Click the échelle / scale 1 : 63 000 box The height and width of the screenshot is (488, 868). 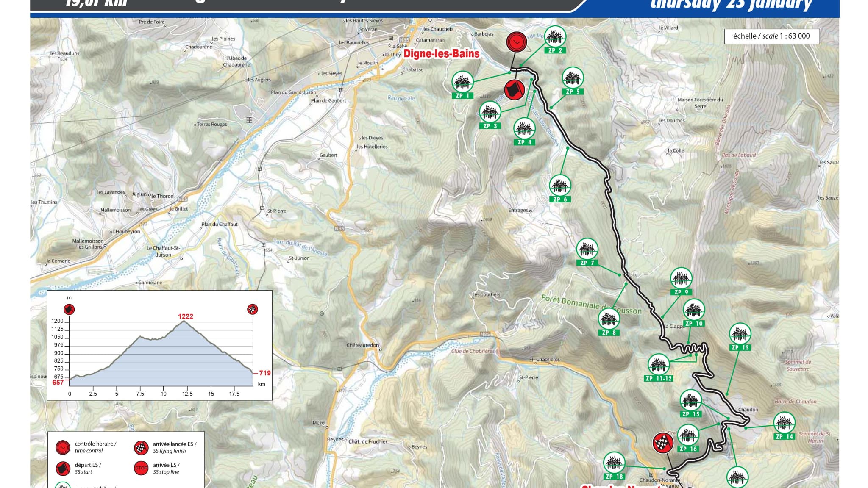(x=771, y=36)
